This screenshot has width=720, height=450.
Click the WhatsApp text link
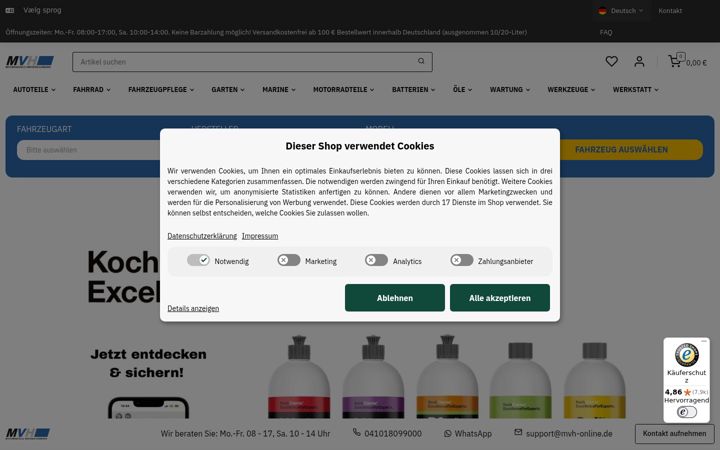473,433
